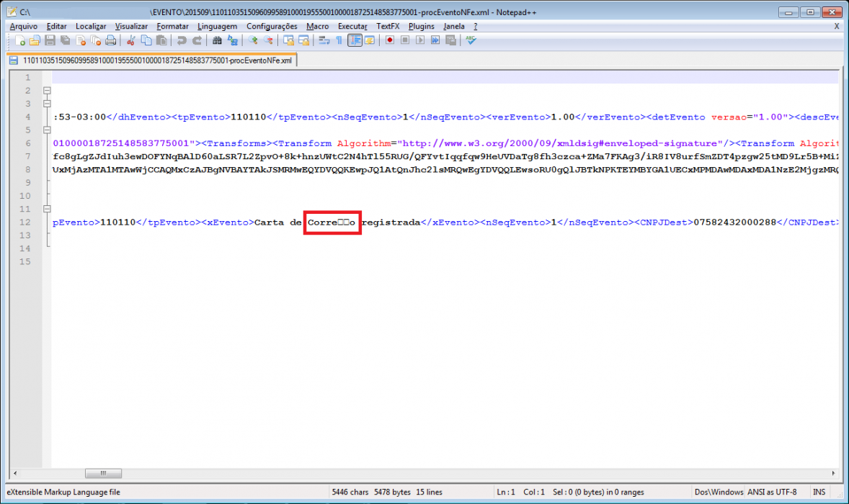Click 'Dos\Windows' in status bar
Viewport: 849px width, 504px height.
pyautogui.click(x=719, y=492)
